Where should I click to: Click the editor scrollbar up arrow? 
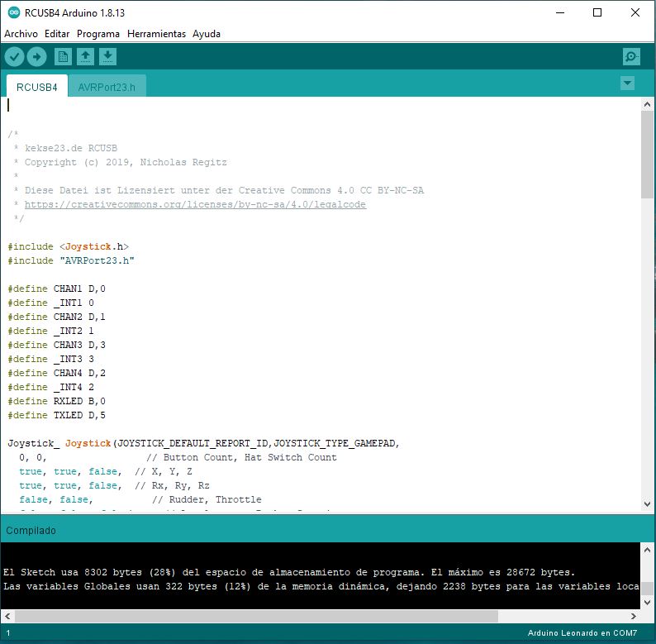click(647, 104)
